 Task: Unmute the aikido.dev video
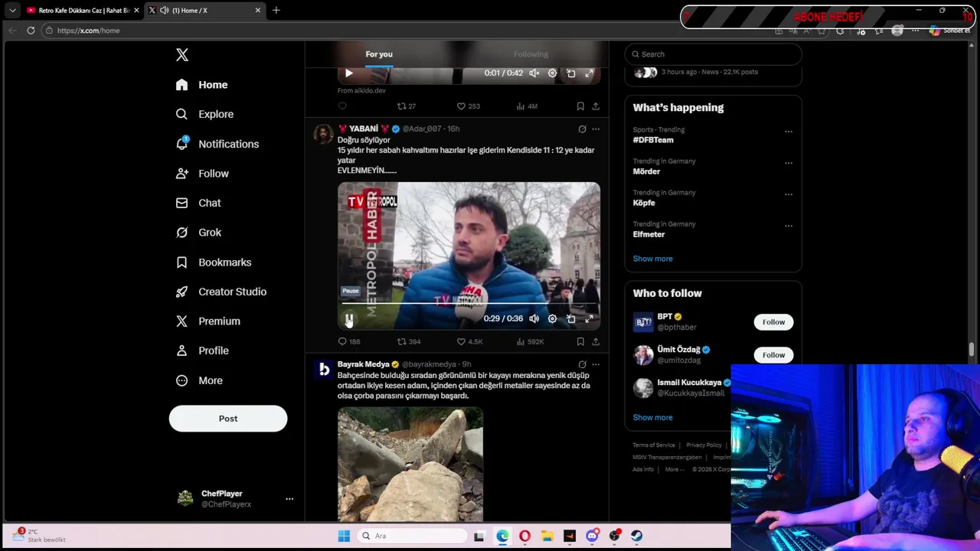point(534,73)
